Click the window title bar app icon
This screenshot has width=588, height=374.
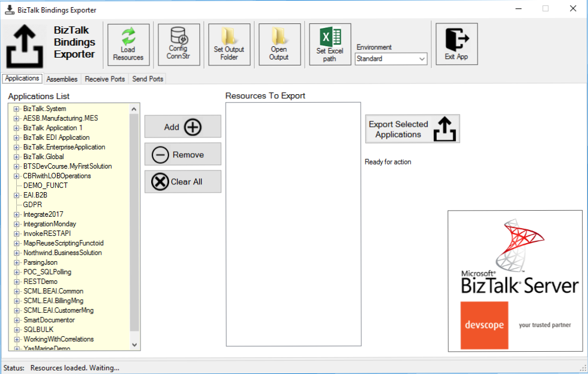10,10
